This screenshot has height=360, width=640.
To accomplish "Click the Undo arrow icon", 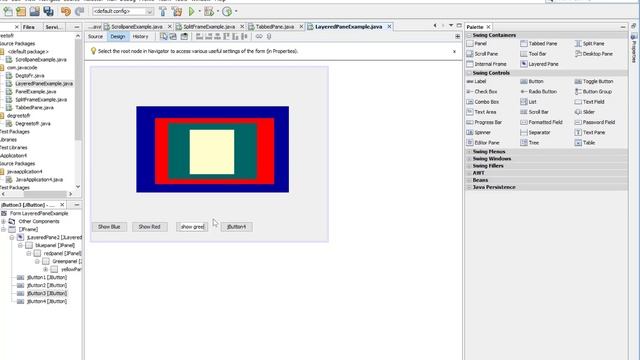I will click(x=65, y=11).
